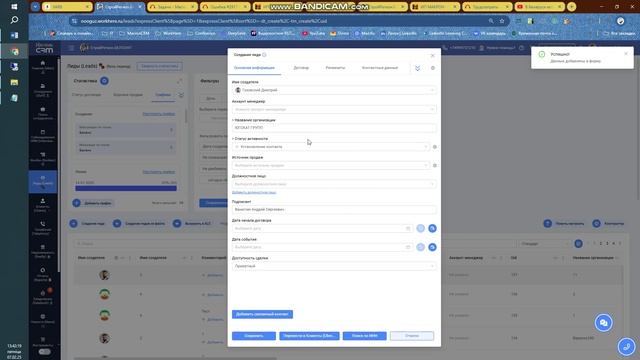Click the magnifier zoom icon in the address bar

491,21
